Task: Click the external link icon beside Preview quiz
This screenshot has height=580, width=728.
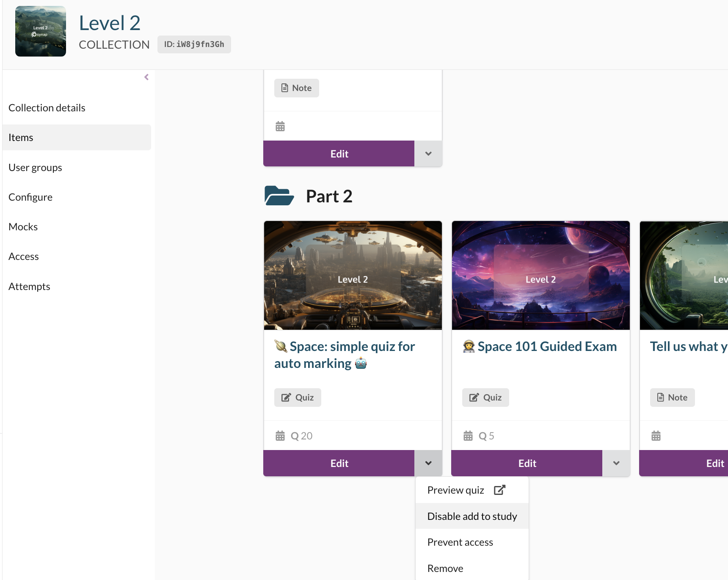Action: (499, 490)
